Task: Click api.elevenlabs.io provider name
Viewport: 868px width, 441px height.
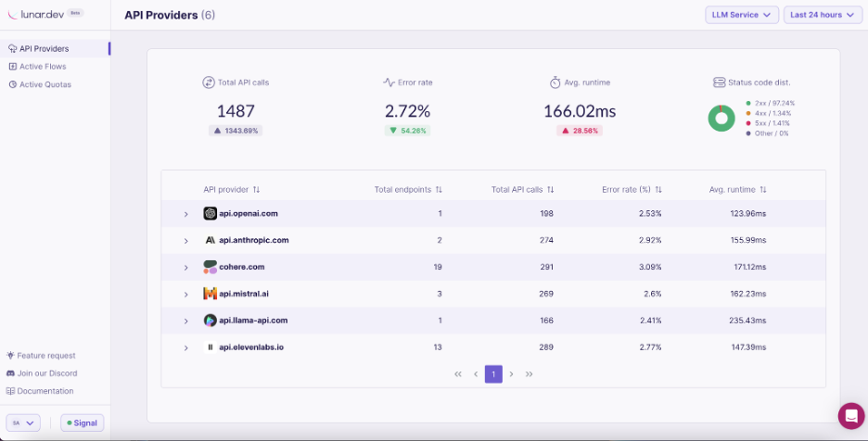Action: click(251, 347)
